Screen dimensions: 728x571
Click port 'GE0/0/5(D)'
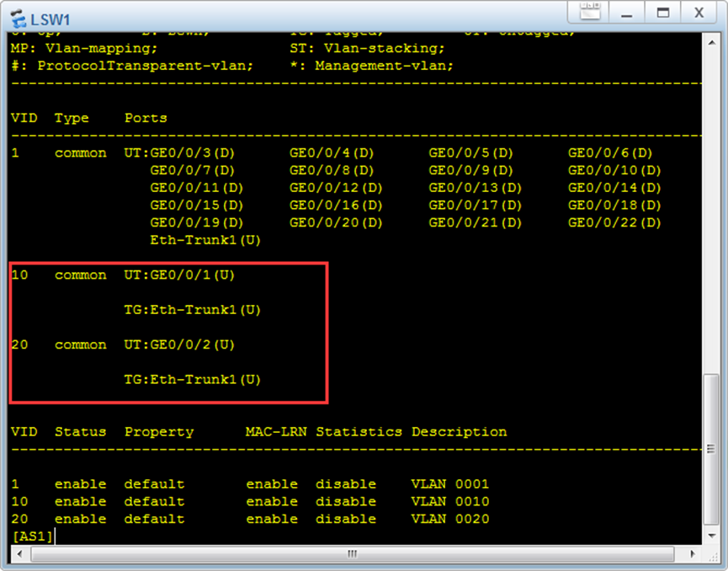point(470,152)
